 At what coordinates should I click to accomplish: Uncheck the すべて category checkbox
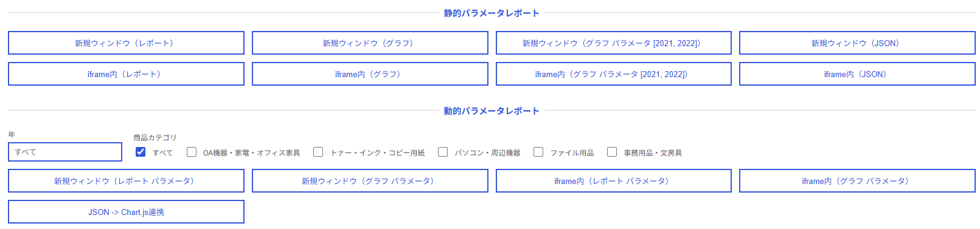tap(141, 152)
